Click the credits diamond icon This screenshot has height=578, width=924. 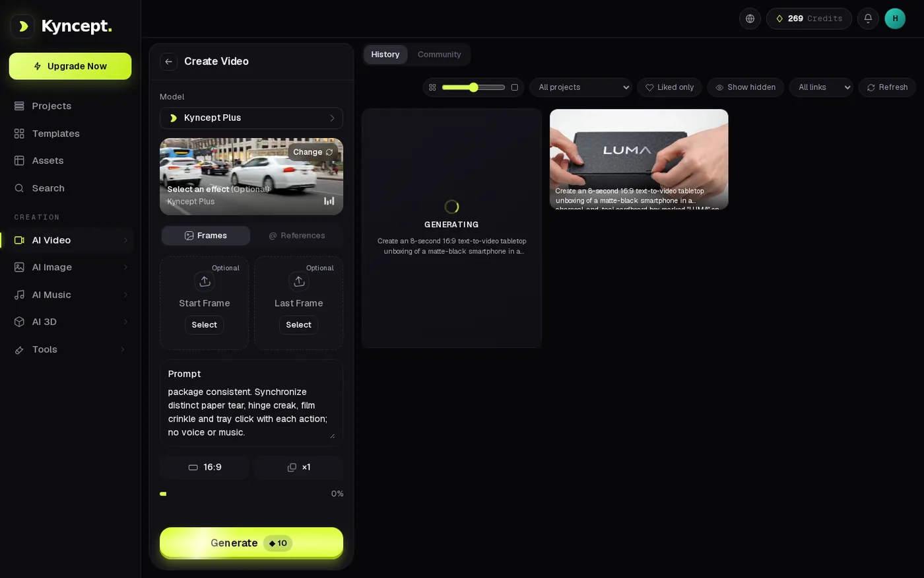(779, 18)
